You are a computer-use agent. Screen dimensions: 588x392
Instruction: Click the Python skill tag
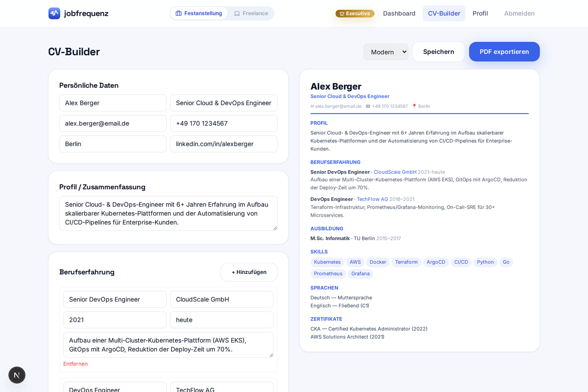click(486, 262)
